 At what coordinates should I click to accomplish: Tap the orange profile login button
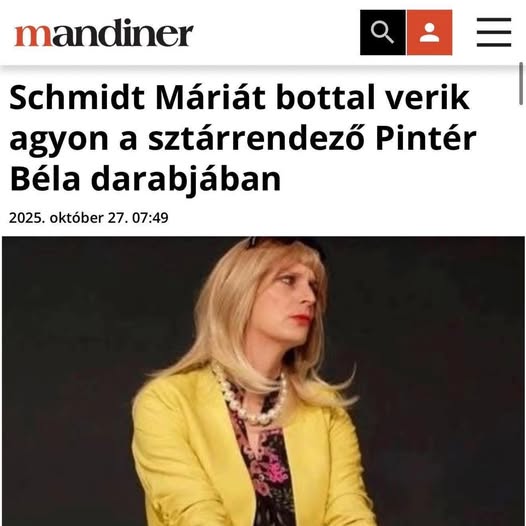(x=429, y=32)
